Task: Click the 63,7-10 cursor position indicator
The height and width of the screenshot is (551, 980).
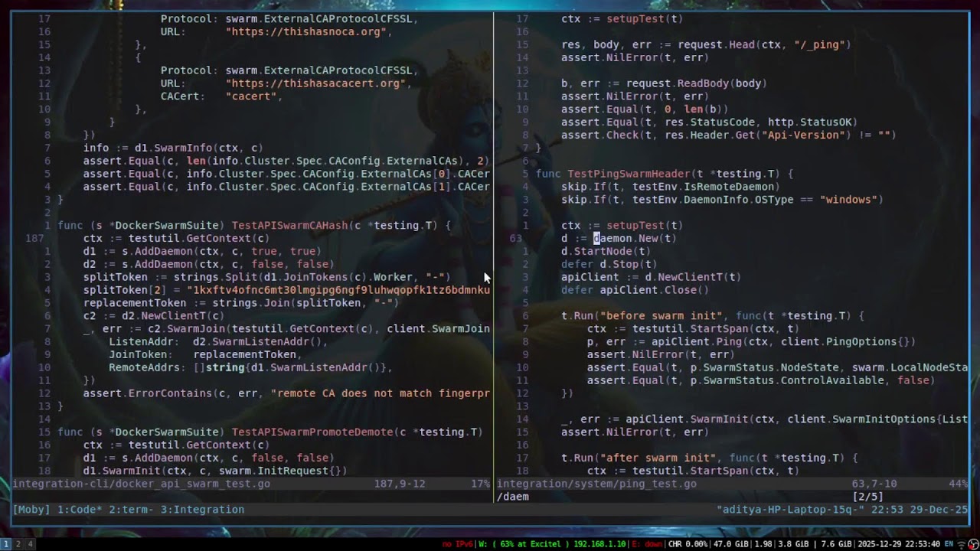Action: click(874, 484)
